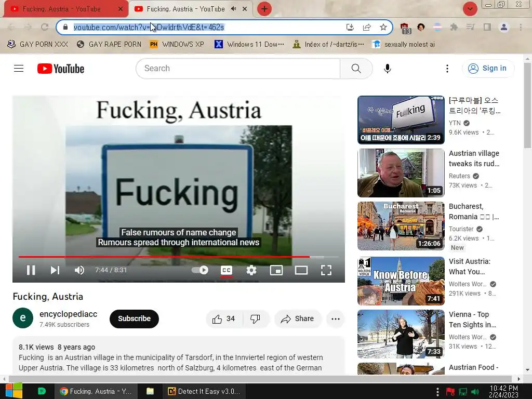Open the Windows 11 Dow… bookmark

pos(249,45)
